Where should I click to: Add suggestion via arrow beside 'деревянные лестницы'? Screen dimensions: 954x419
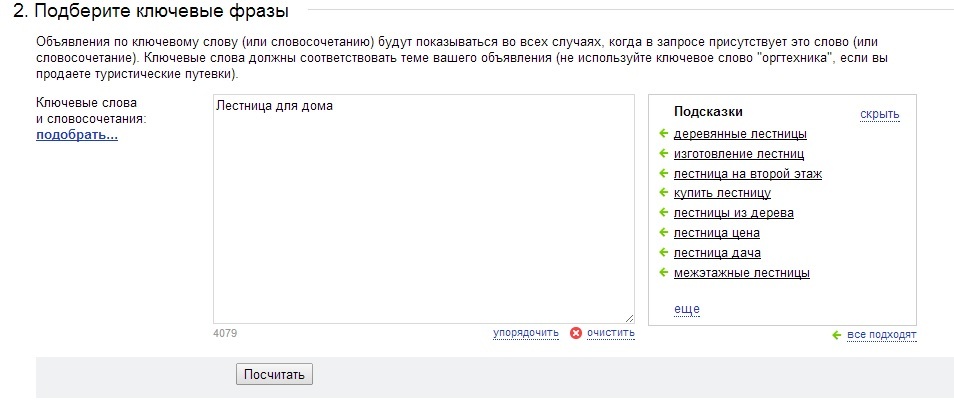(664, 134)
